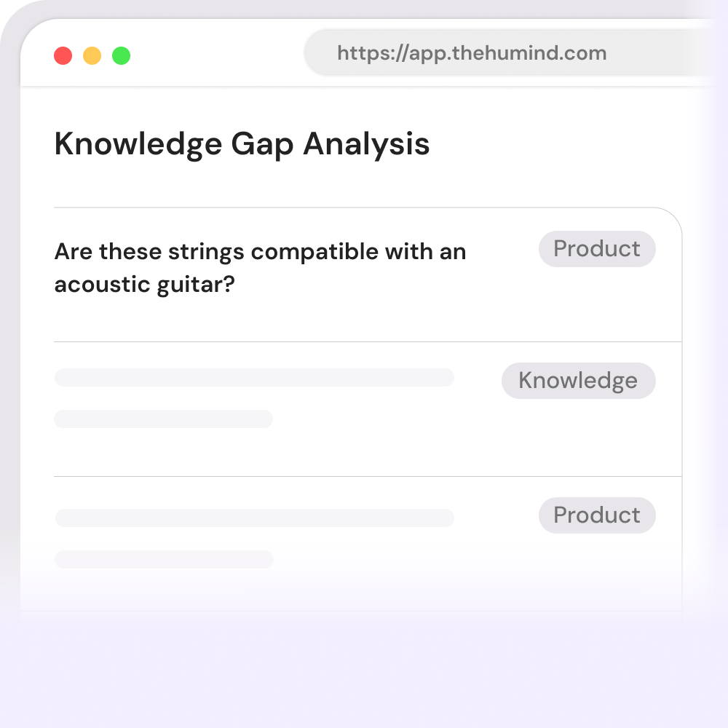
Task: Click the word "Analysis" in the heading
Action: point(366,144)
